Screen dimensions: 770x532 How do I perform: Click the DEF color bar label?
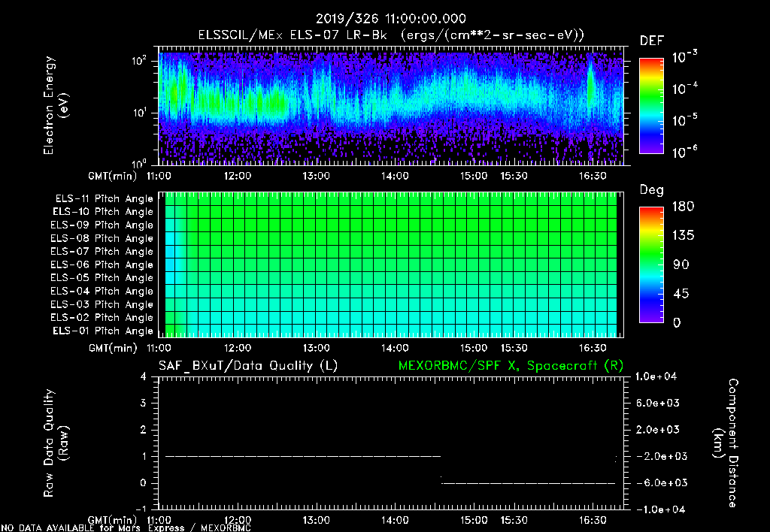pos(652,41)
